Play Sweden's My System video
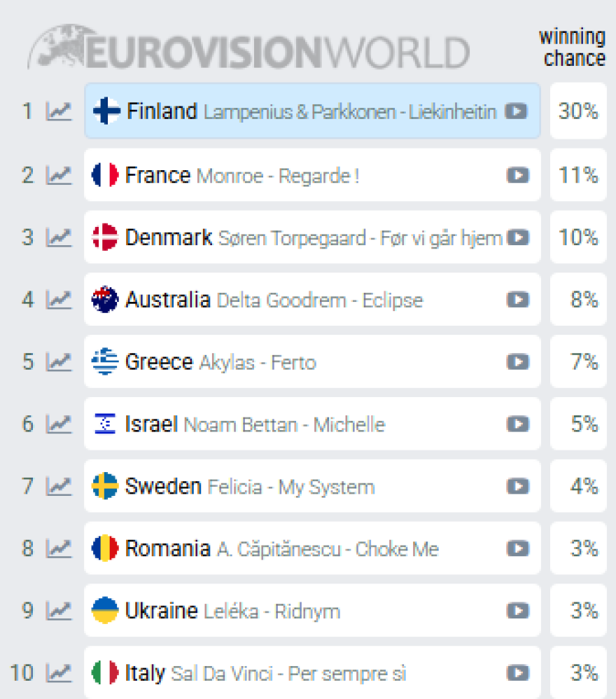Screen dimensions: 616x699 (x=517, y=486)
